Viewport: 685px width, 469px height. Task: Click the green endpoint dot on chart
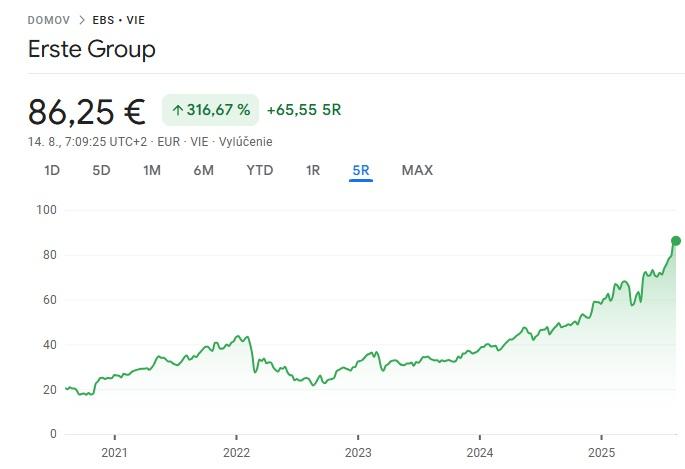[x=676, y=241]
